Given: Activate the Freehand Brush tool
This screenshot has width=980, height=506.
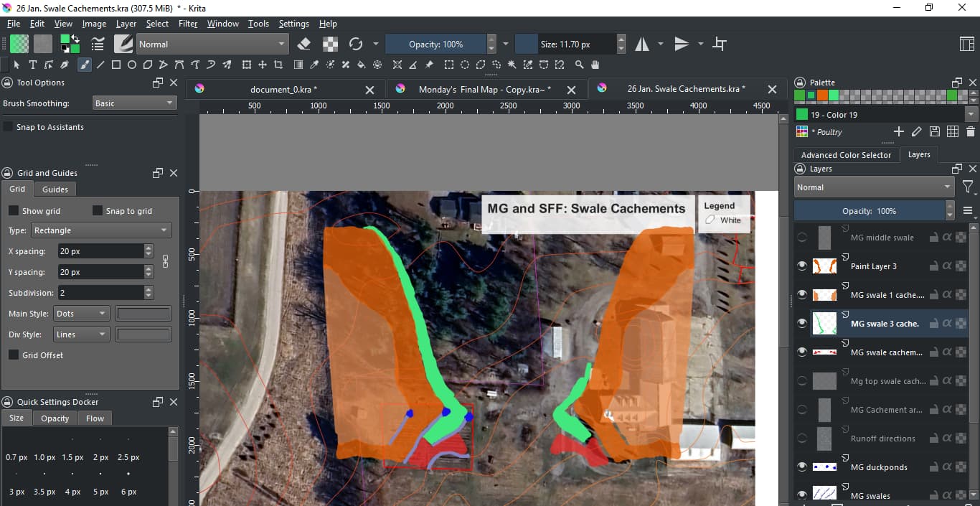Looking at the screenshot, I should click(85, 65).
